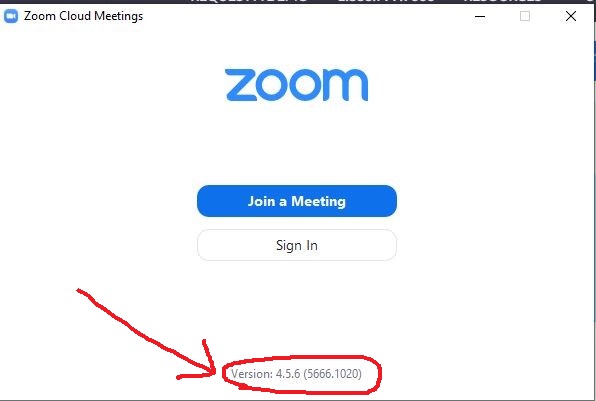Click the "Zoom Cloud Meetings" window title text

(x=83, y=16)
